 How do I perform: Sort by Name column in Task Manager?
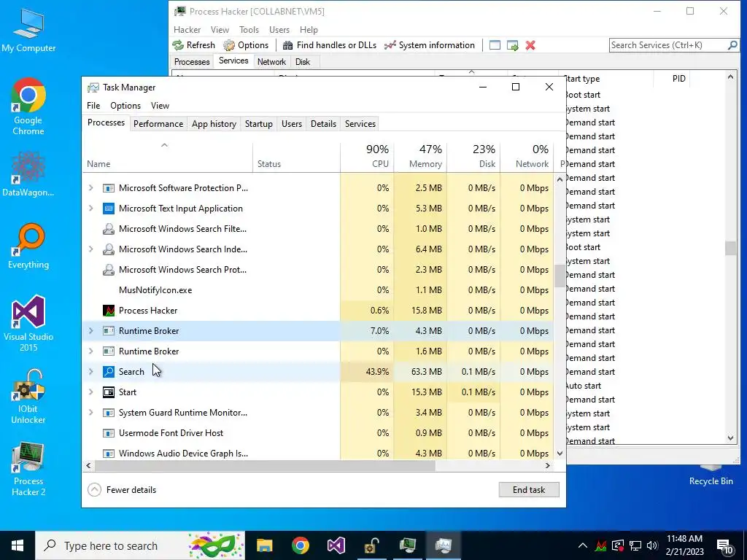[x=168, y=157]
